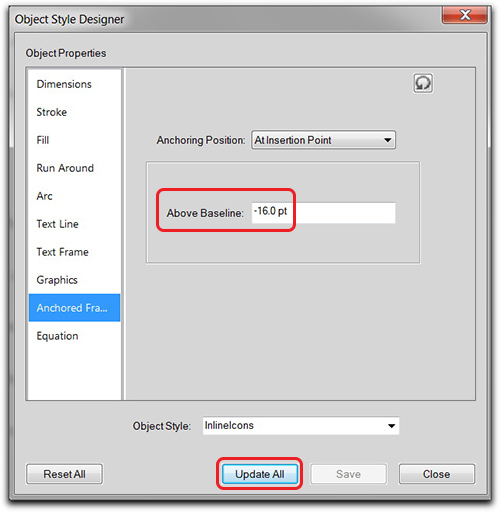Select the Anchored Frame list item
Screen dimensions: 500x512
tap(74, 308)
